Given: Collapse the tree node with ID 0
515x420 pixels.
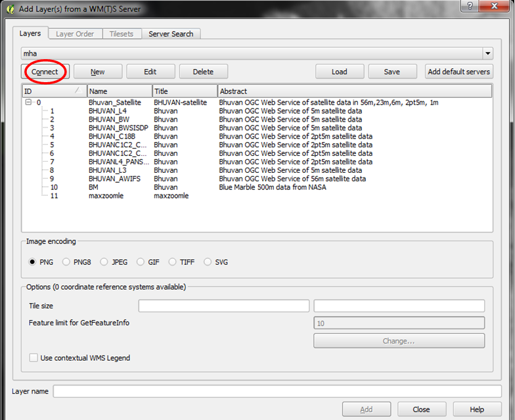Looking at the screenshot, I should pyautogui.click(x=29, y=103).
